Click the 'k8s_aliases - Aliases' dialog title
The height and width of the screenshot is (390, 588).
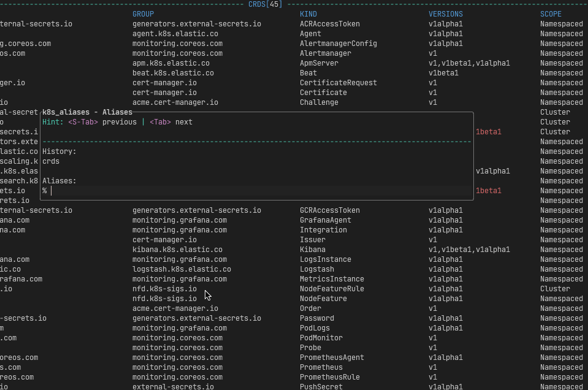(88, 112)
